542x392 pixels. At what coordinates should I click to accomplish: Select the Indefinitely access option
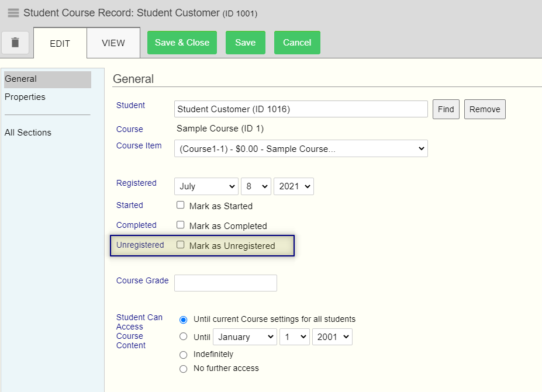click(x=184, y=355)
